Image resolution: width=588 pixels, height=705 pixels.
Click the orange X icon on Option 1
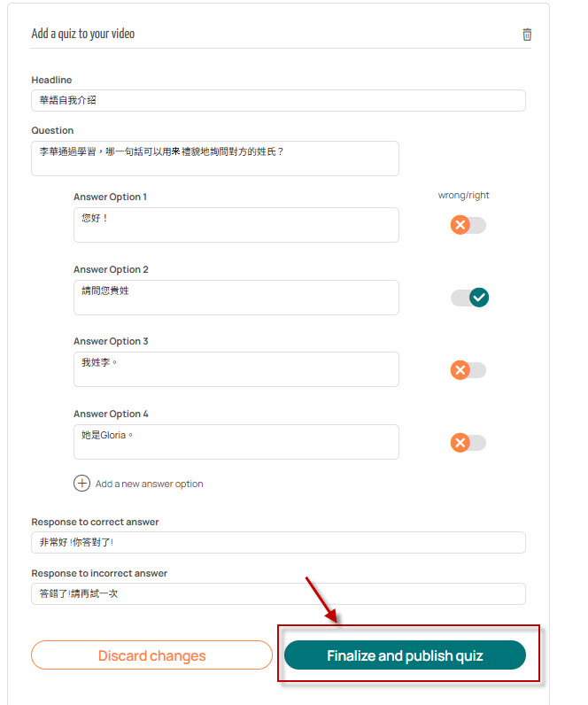(460, 225)
